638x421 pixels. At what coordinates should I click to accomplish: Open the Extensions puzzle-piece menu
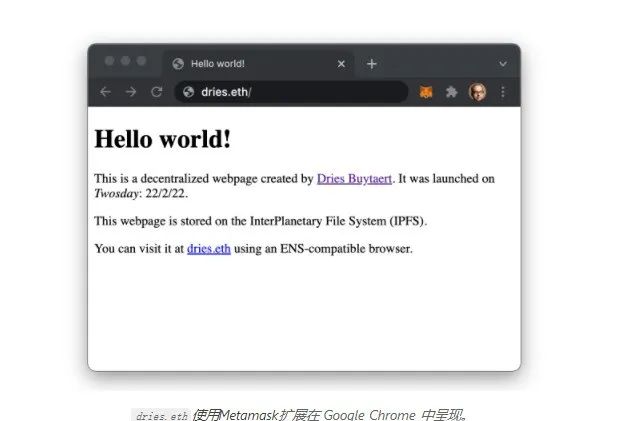(451, 92)
